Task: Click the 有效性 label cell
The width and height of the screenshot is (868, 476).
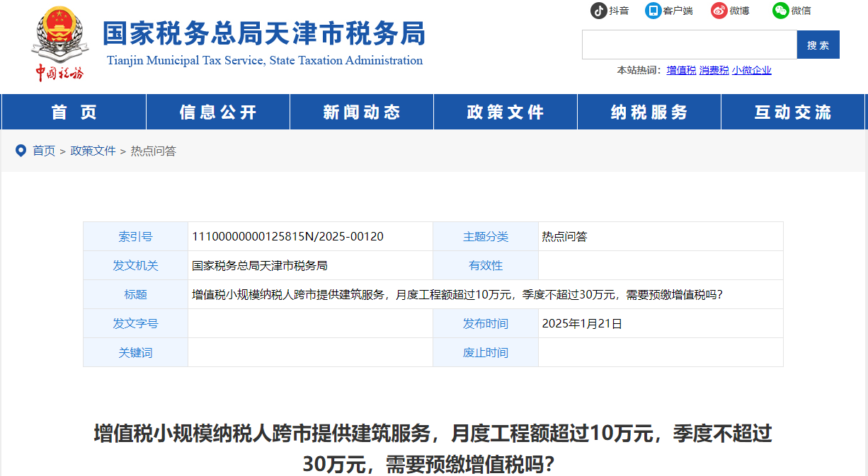Action: [x=486, y=265]
